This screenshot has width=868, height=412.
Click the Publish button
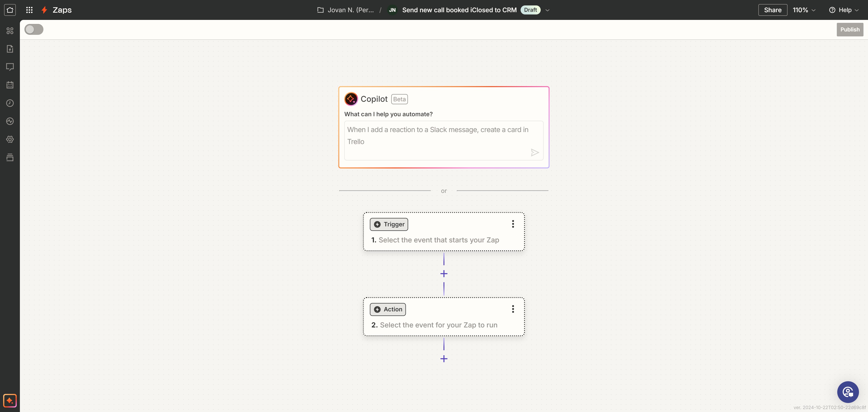point(849,29)
